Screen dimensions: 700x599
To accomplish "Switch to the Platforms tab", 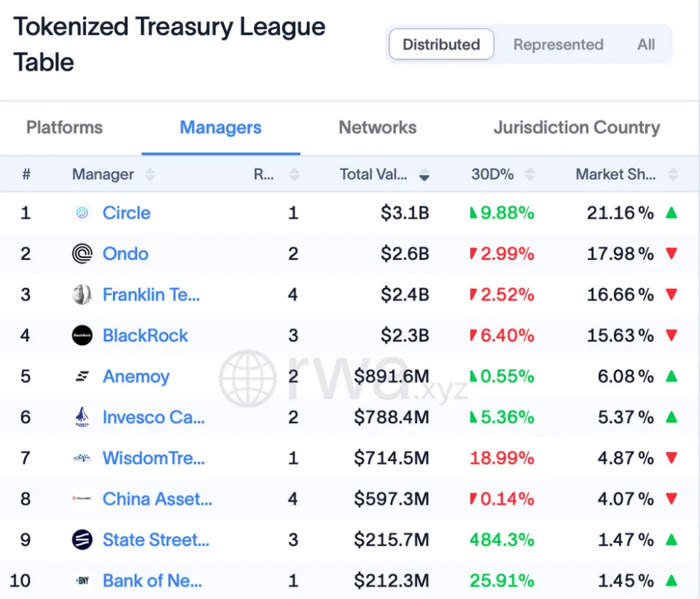I will click(64, 127).
